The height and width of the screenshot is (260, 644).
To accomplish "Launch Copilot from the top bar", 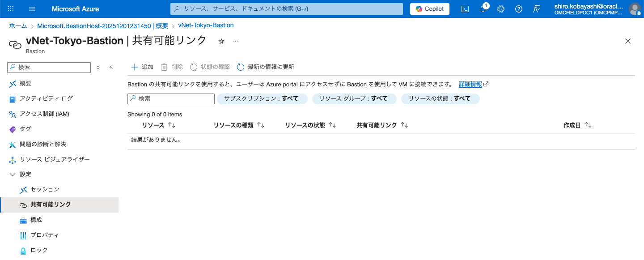I will [x=429, y=9].
